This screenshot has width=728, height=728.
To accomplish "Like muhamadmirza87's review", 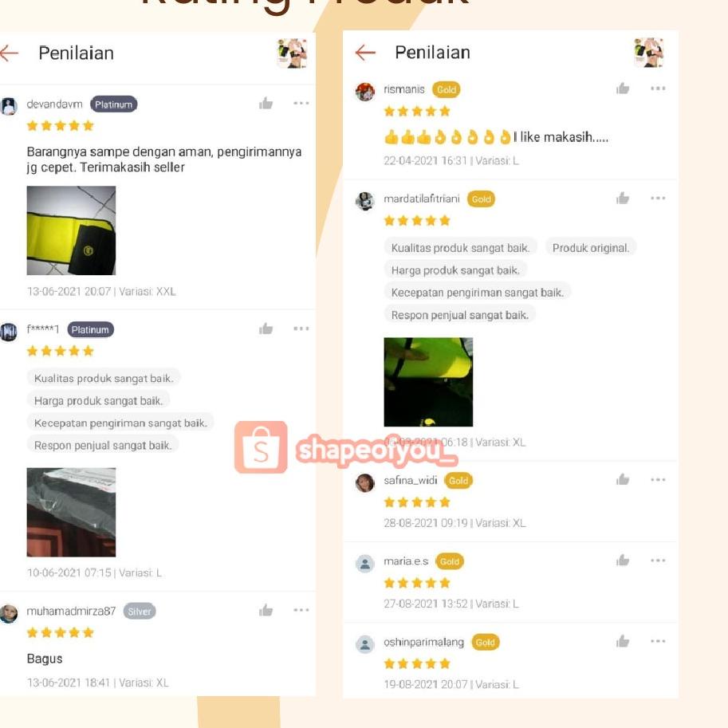I will pos(266,610).
